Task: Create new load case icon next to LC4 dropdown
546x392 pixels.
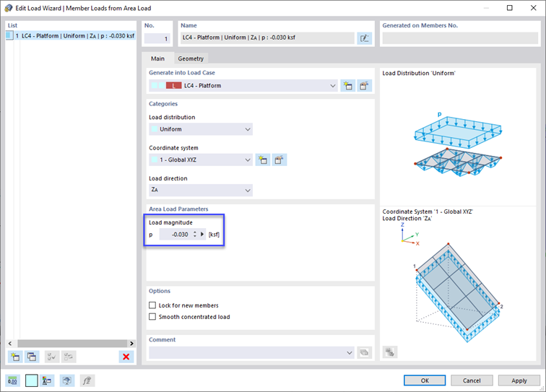Action: (x=347, y=86)
